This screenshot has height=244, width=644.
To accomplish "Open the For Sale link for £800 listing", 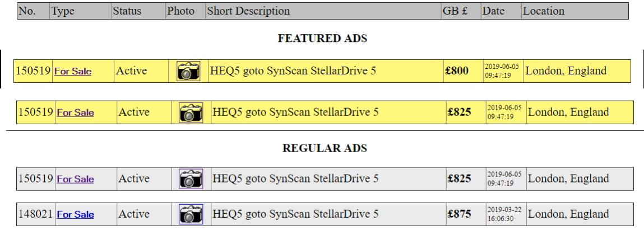I will [x=73, y=72].
